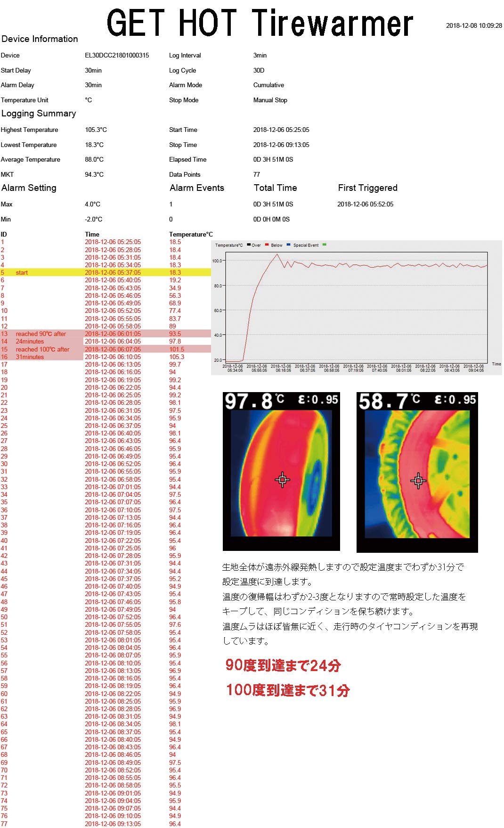Viewport: 504px width, 828px height.
Task: Select the 'reached 100℃ after' row
Action: (106, 349)
